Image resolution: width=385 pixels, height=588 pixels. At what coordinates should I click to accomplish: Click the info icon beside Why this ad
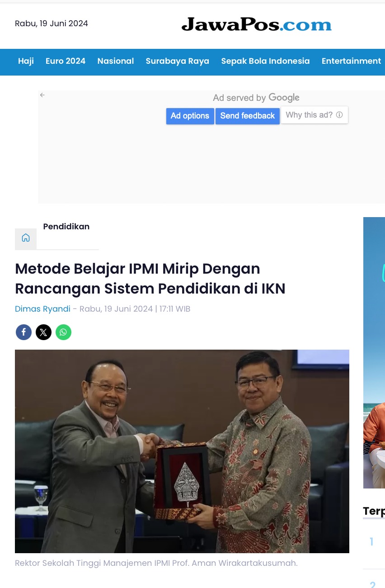tap(339, 115)
